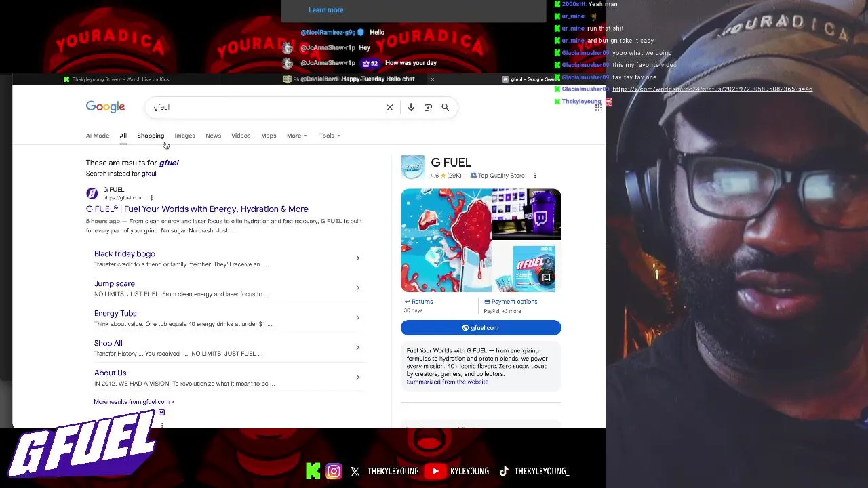Expand the Shop All sitelink arrow
868x488 pixels.
[x=358, y=348]
